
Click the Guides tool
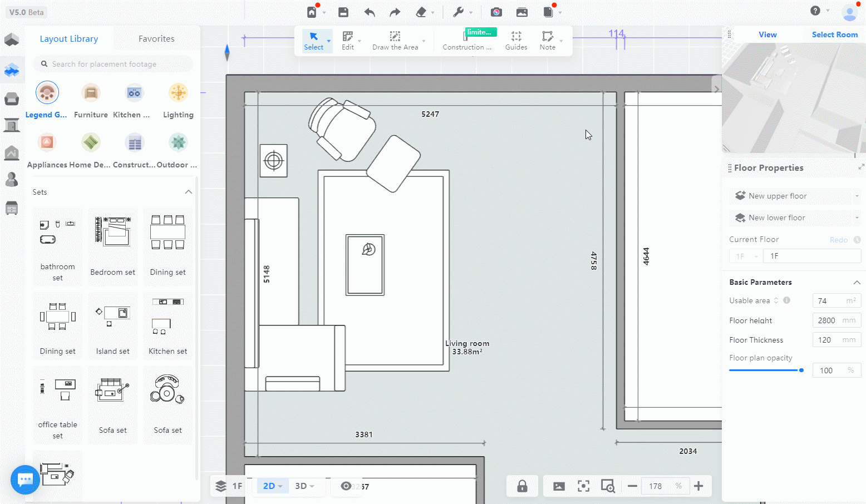click(x=516, y=41)
